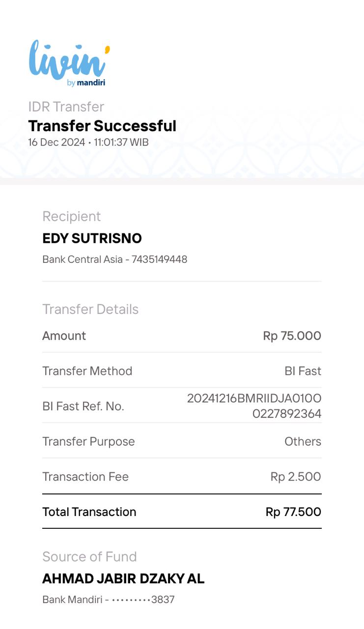Select the Rp 2.500 transaction fee

295,477
